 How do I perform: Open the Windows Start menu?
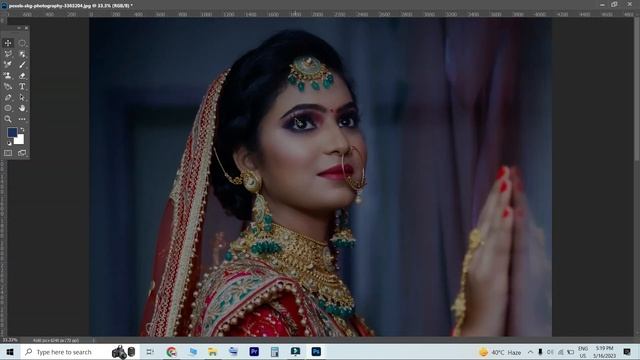pyautogui.click(x=10, y=352)
